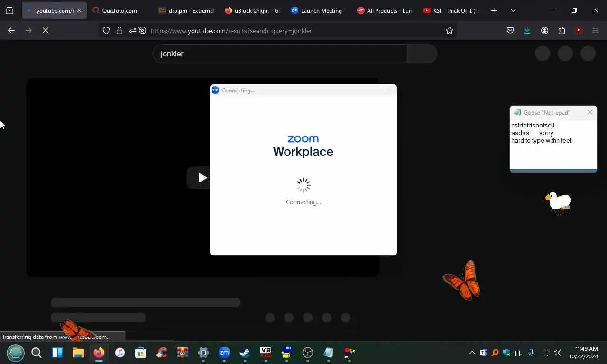Open VB-Audio app in taskbar
607x364 pixels.
click(x=266, y=353)
